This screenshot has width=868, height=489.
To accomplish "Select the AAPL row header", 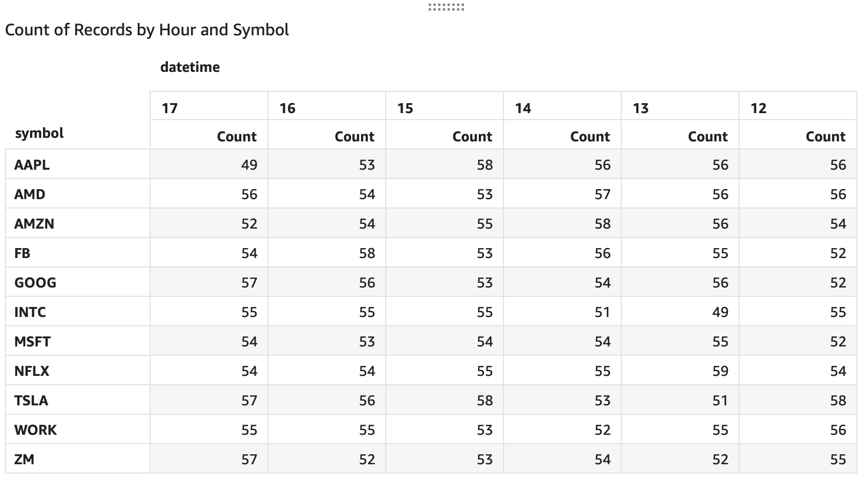I will 32,165.
